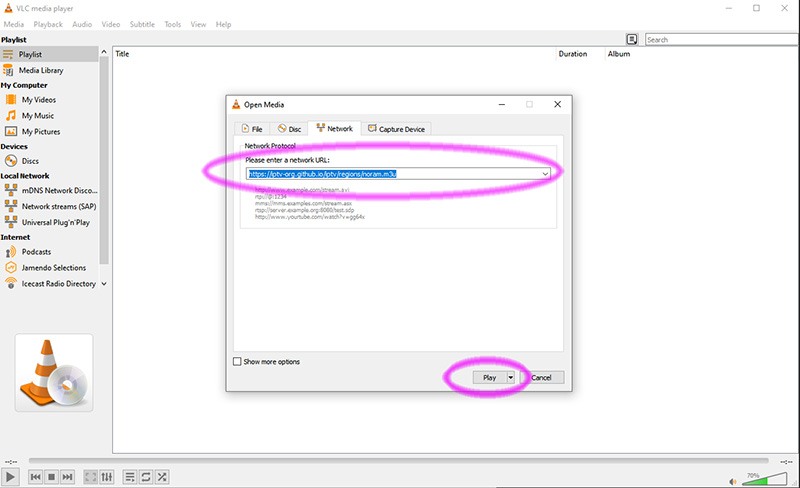Viewport: 800px width, 488px height.
Task: Open the Video menu
Action: click(x=111, y=24)
